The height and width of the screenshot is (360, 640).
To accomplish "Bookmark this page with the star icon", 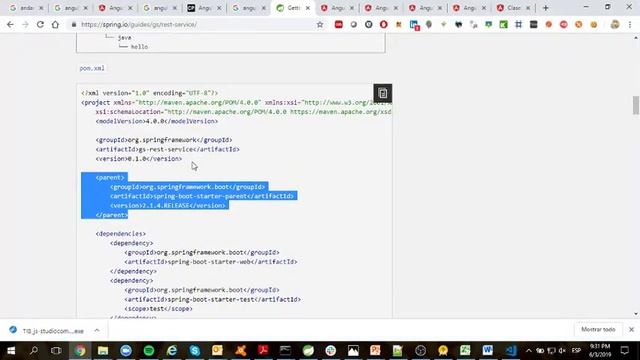I will point(320,24).
